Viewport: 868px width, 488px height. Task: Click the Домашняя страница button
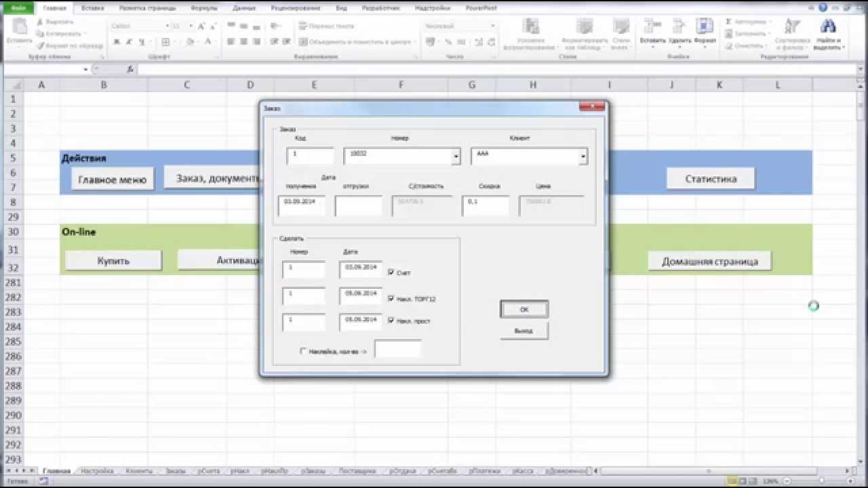pos(709,261)
